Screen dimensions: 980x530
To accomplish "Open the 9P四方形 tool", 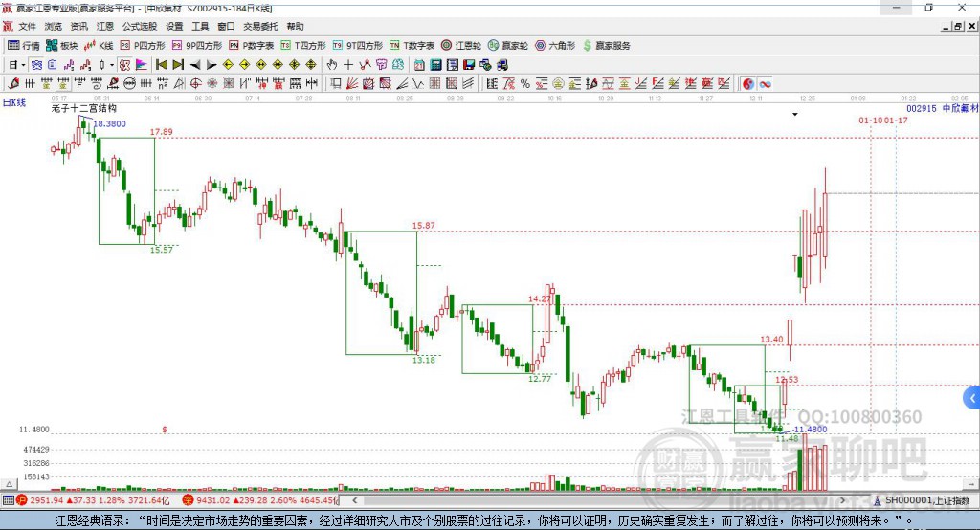I will tap(197, 46).
